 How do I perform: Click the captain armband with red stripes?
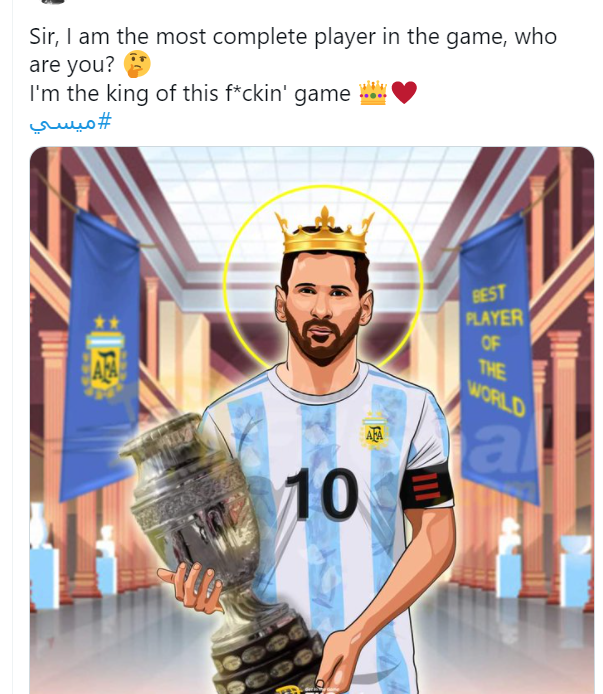(428, 486)
